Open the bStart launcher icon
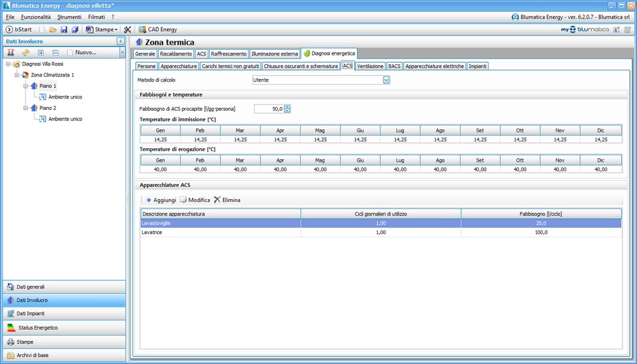Screen dimensions: 637x364 click(x=9, y=30)
